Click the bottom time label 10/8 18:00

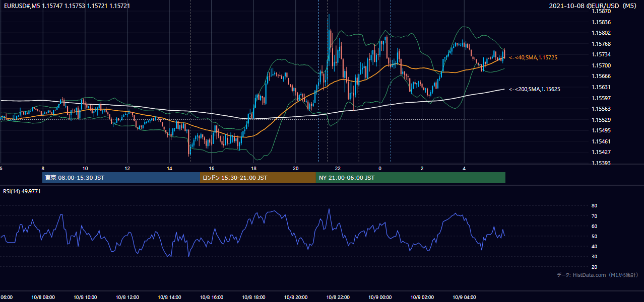click(x=253, y=297)
